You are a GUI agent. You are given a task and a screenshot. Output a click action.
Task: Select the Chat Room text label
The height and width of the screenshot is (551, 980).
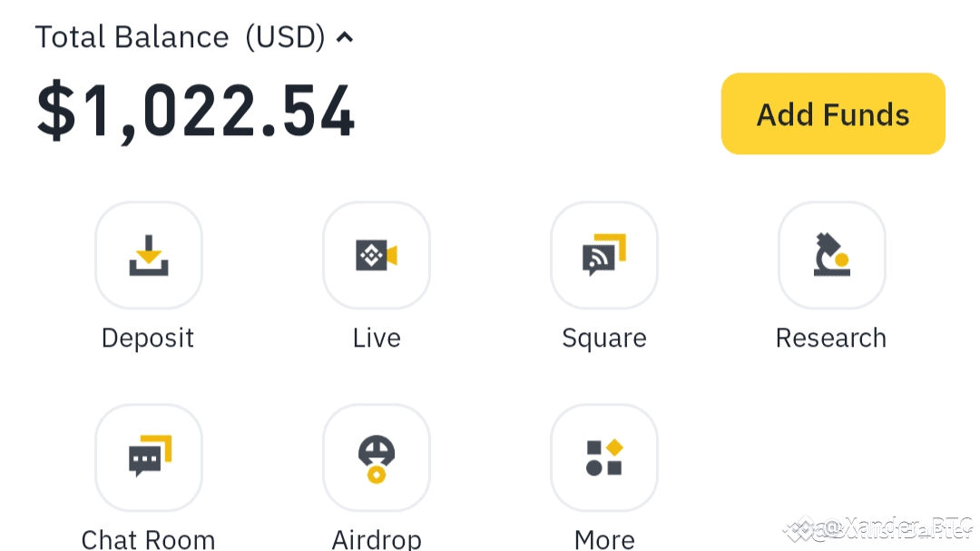[x=148, y=539]
